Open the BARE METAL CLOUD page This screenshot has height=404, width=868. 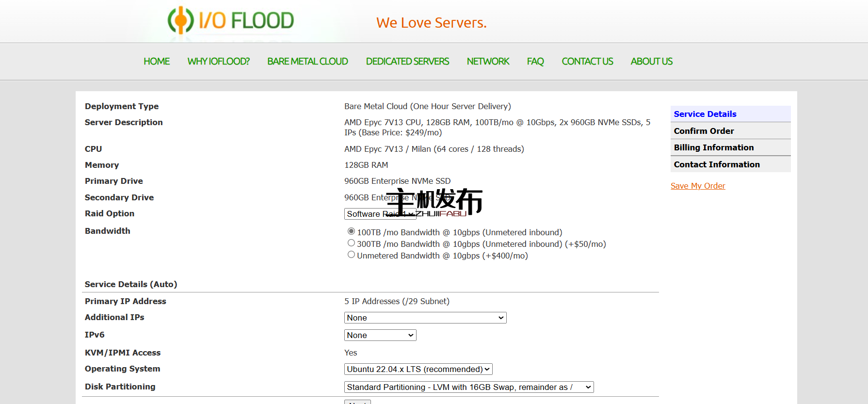(307, 62)
